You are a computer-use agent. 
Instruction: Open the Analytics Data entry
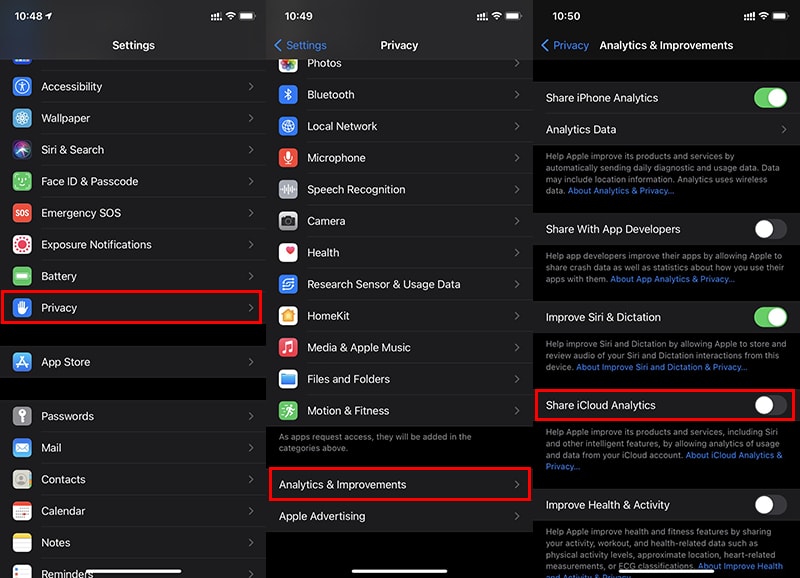666,130
